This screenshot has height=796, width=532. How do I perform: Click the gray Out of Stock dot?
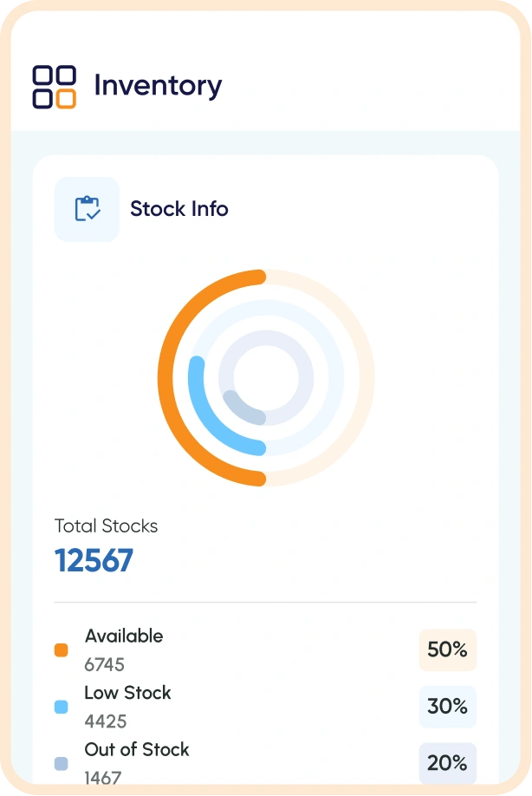coord(62,764)
